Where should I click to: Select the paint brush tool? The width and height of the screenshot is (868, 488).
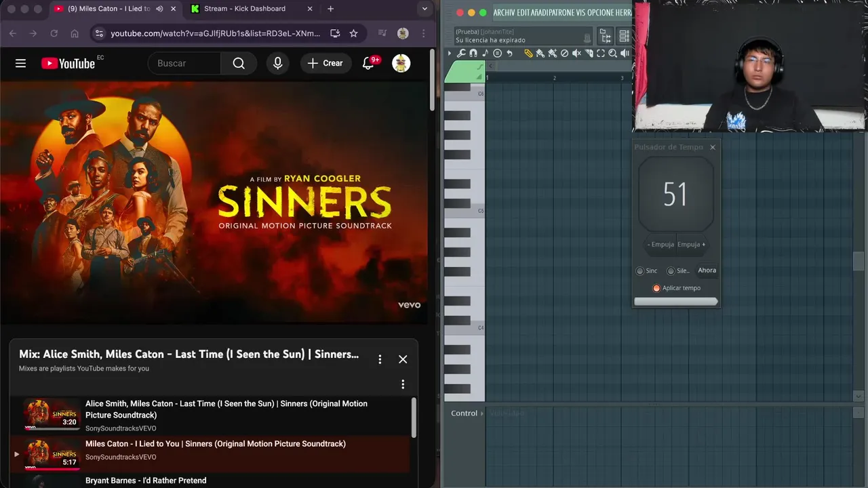[x=540, y=53]
